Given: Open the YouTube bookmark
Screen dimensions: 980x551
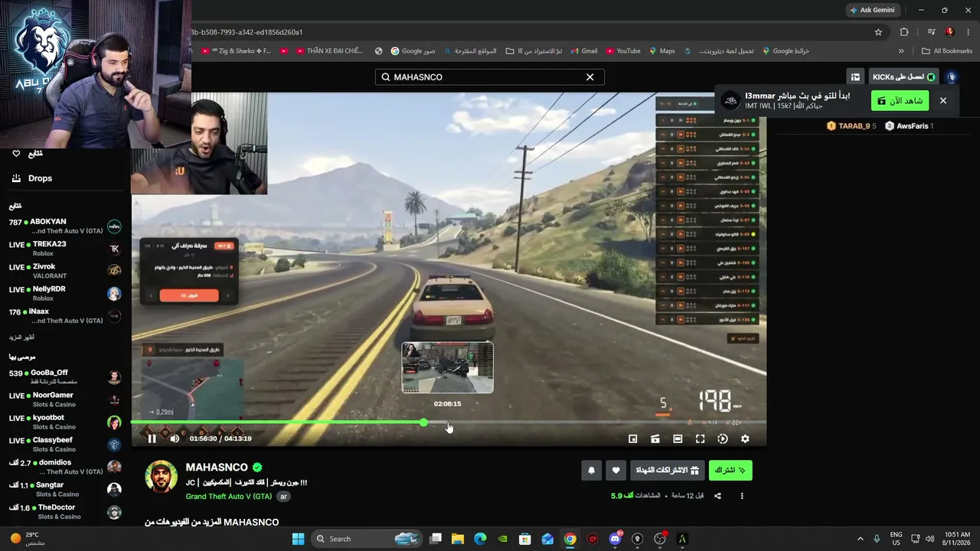Looking at the screenshot, I should [x=622, y=51].
